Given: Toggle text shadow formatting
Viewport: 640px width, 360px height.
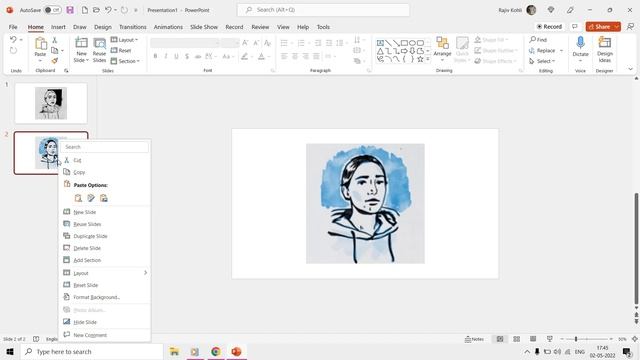Looking at the screenshot, I should (187, 56).
